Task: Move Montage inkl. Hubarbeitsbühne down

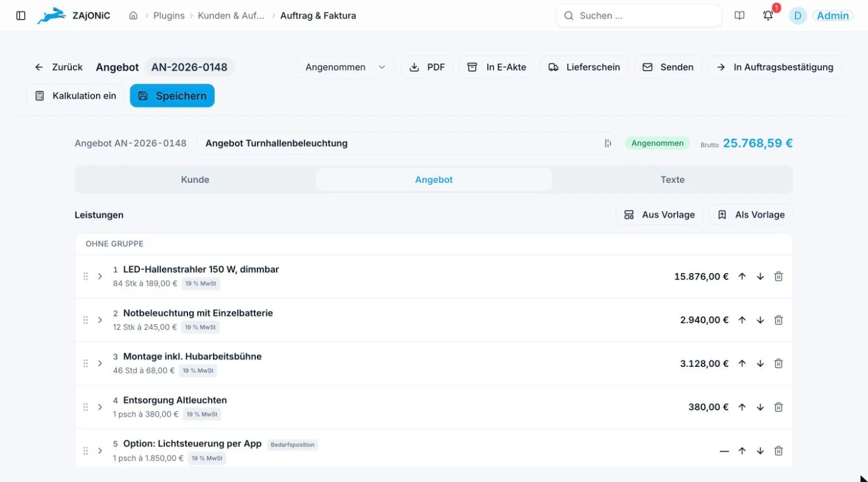Action: tap(760, 363)
